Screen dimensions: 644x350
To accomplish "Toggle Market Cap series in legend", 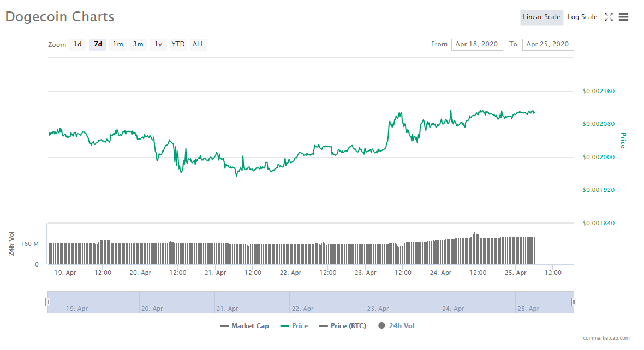I will (245, 326).
